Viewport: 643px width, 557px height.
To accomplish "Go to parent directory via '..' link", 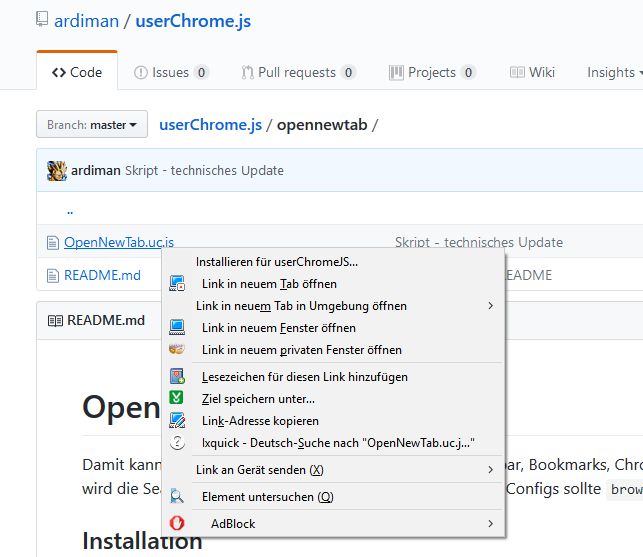I will point(70,211).
